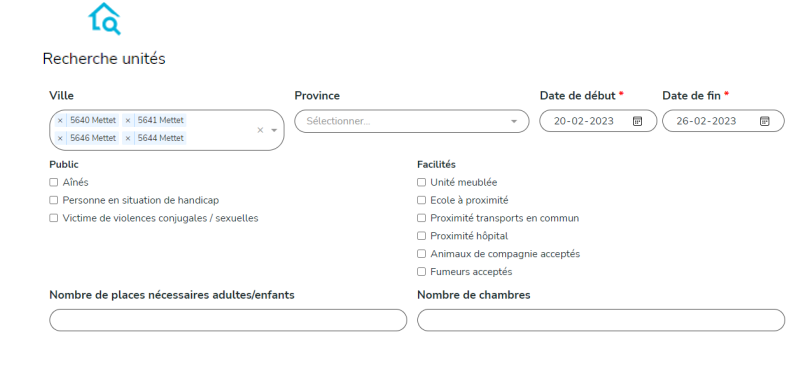Focus the Nombre de chambres input
The width and height of the screenshot is (808, 382).
(601, 320)
